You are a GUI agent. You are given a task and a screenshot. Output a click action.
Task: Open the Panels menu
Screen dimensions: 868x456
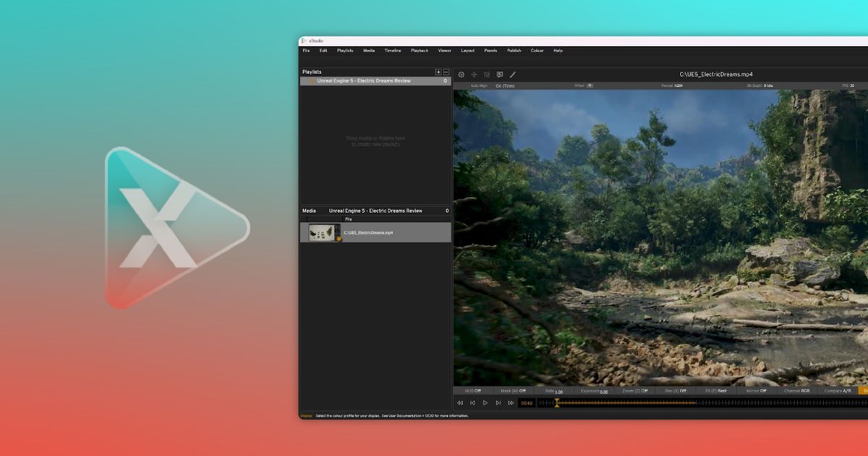[x=490, y=51]
